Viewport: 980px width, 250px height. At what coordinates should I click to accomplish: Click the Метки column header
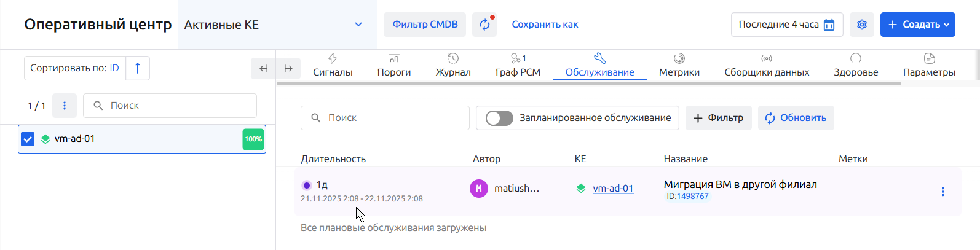click(x=853, y=158)
